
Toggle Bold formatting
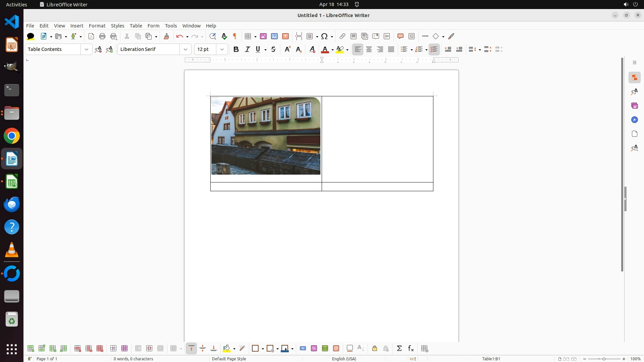click(x=236, y=49)
